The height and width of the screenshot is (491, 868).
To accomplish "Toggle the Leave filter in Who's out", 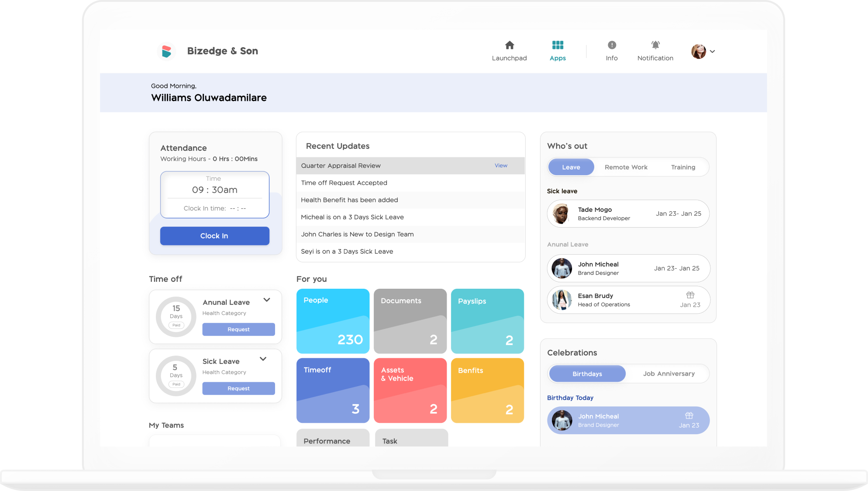I will tap(571, 167).
